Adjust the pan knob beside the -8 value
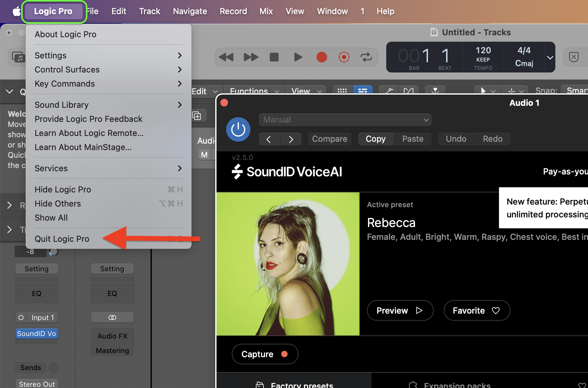 coord(54,252)
